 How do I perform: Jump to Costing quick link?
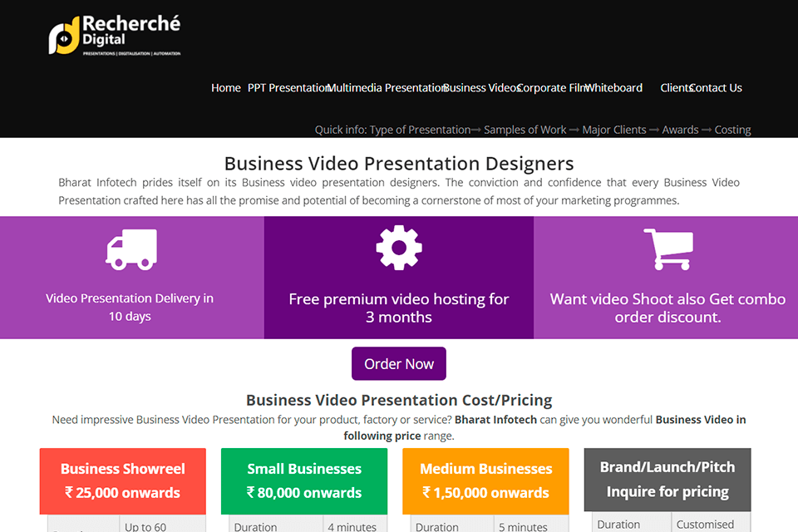(x=732, y=130)
